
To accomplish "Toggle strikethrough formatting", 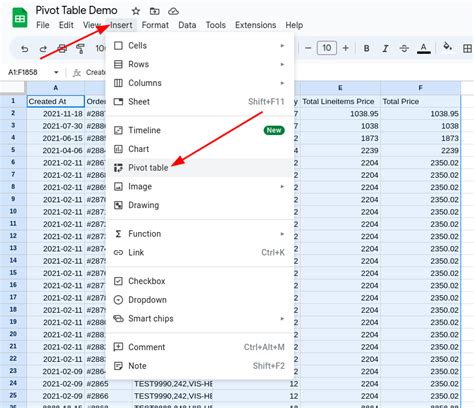I will (404, 49).
